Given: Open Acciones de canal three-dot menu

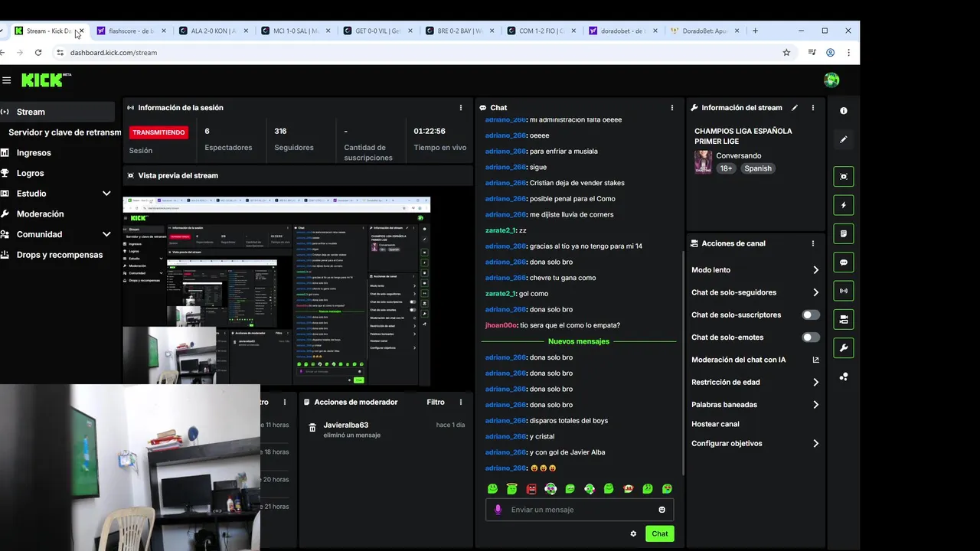Looking at the screenshot, I should (x=813, y=243).
